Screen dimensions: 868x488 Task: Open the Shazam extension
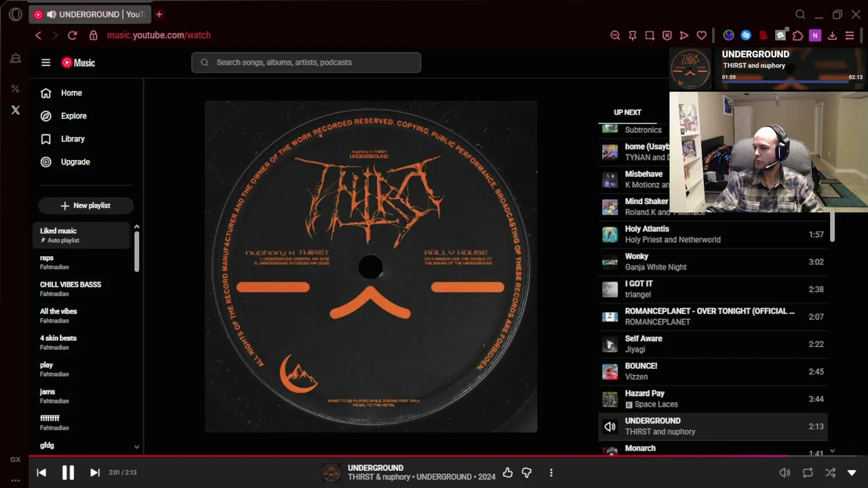pyautogui.click(x=746, y=35)
